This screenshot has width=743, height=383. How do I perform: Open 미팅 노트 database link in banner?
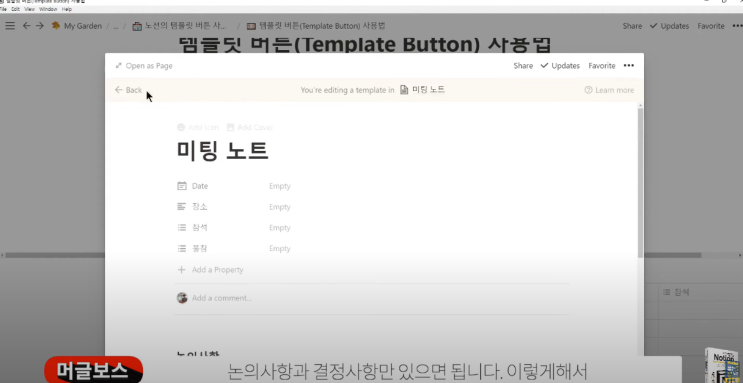point(423,90)
